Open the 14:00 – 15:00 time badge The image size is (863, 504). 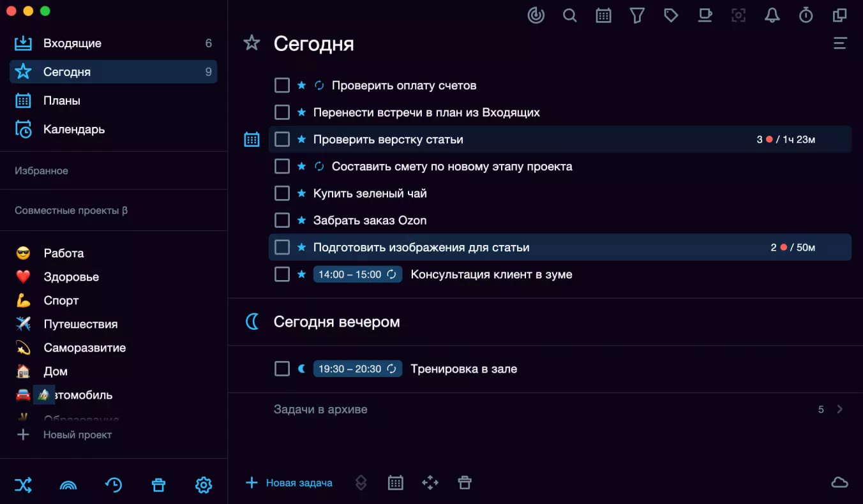coord(357,274)
